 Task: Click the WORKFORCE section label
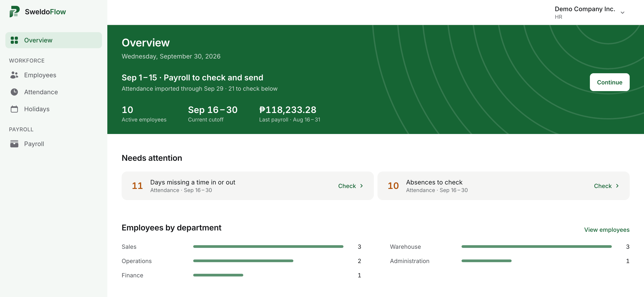[x=27, y=61]
